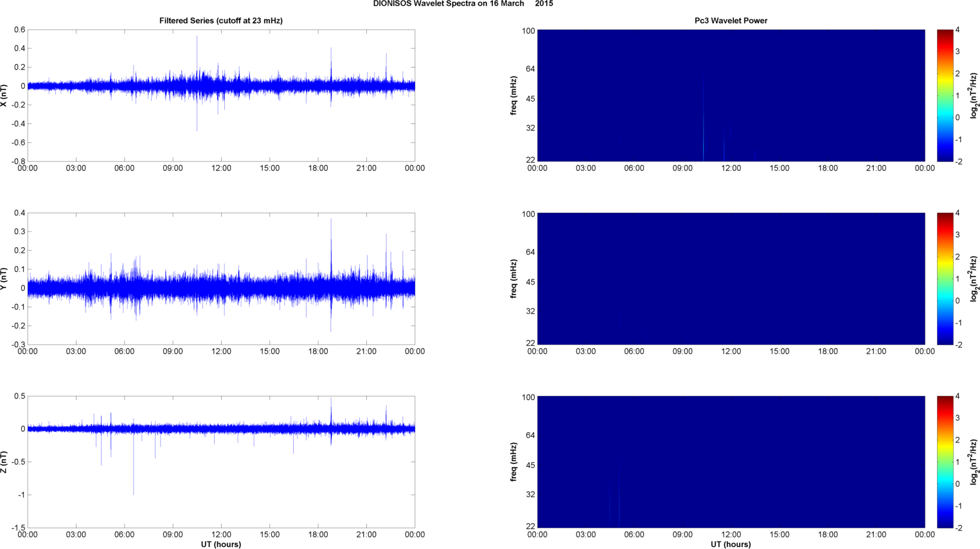Click the '12:00' time tick under the X plot

pyautogui.click(x=221, y=168)
